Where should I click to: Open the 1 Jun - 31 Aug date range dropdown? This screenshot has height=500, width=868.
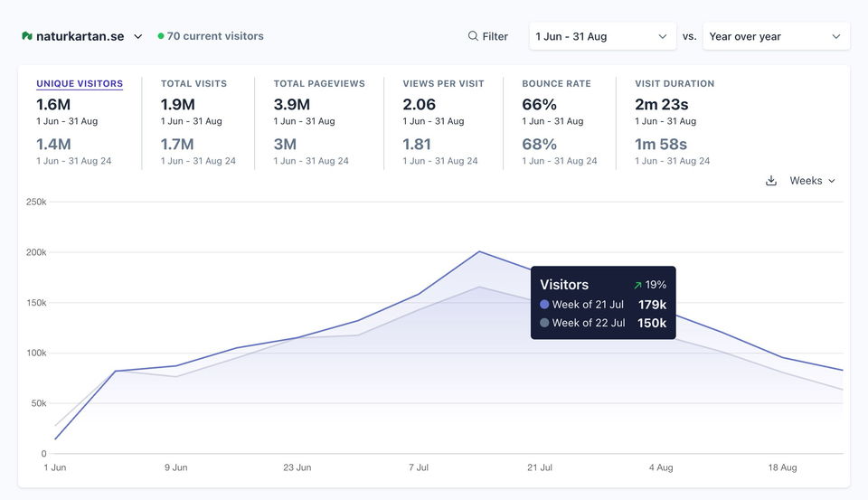(601, 36)
